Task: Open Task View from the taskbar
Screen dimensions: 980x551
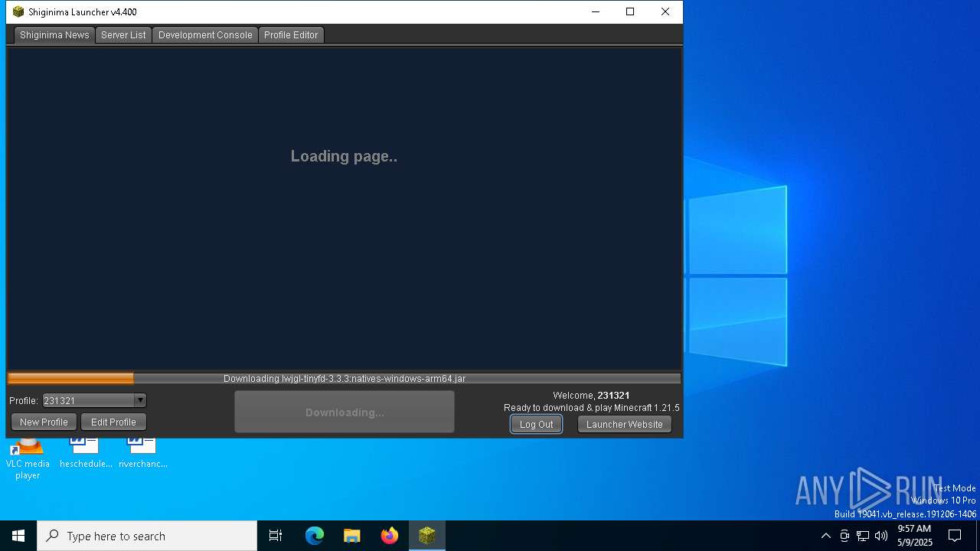Action: tap(276, 536)
